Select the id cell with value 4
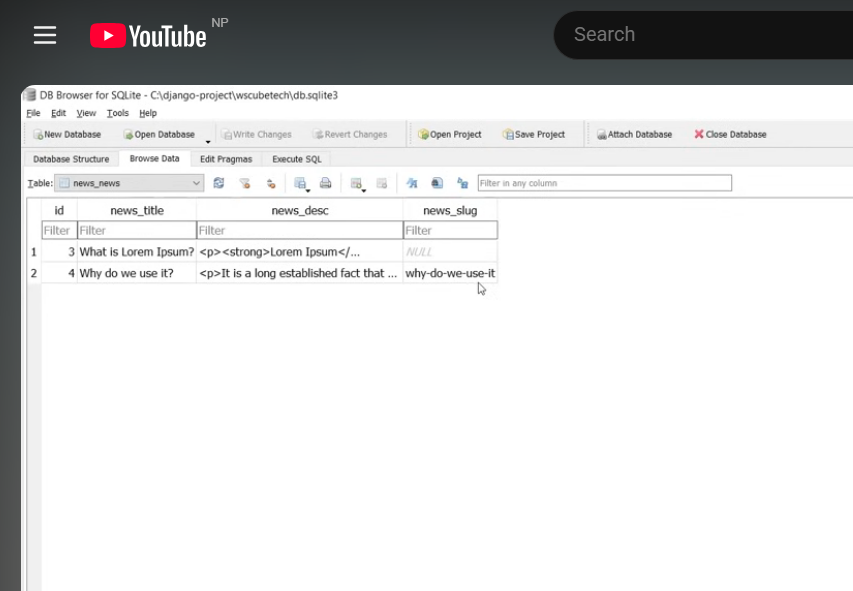The width and height of the screenshot is (853, 591). coord(59,273)
